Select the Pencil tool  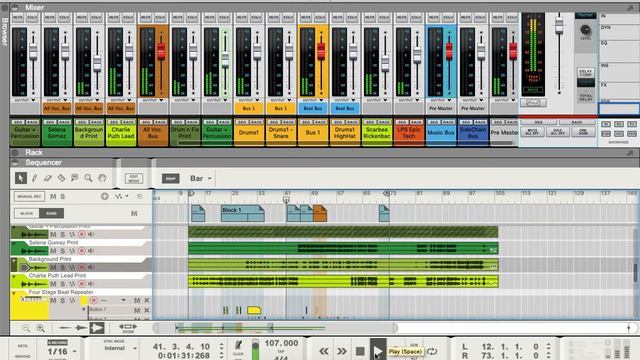pos(34,178)
